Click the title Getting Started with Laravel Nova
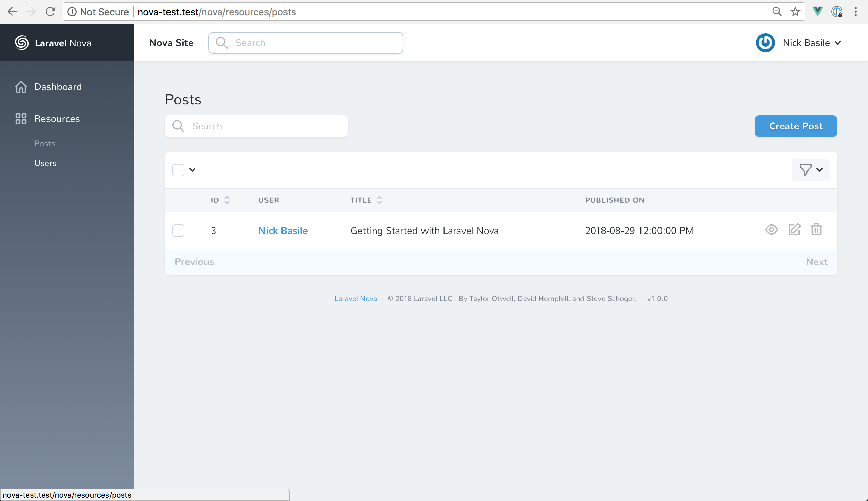The width and height of the screenshot is (868, 501). (425, 231)
